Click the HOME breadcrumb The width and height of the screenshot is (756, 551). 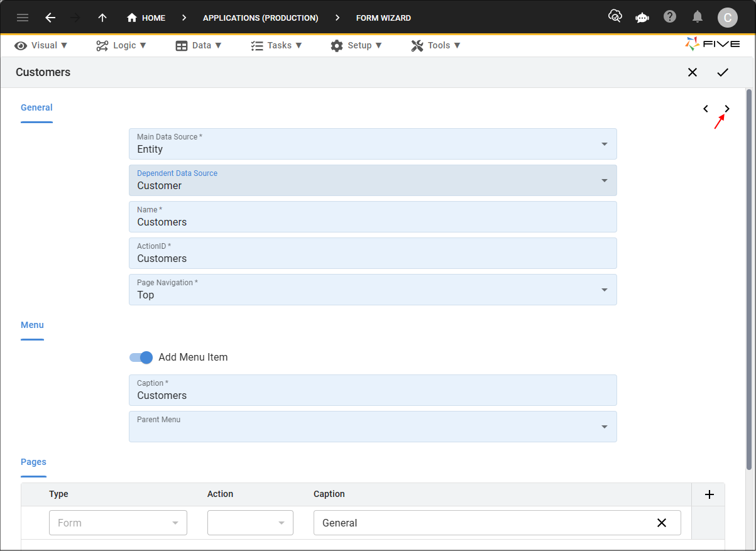(146, 18)
